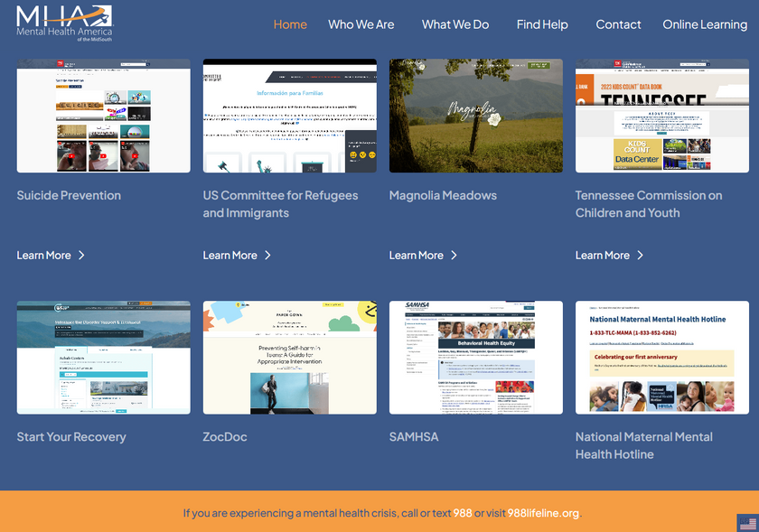Open the ZocDoc card thumbnail

(289, 358)
